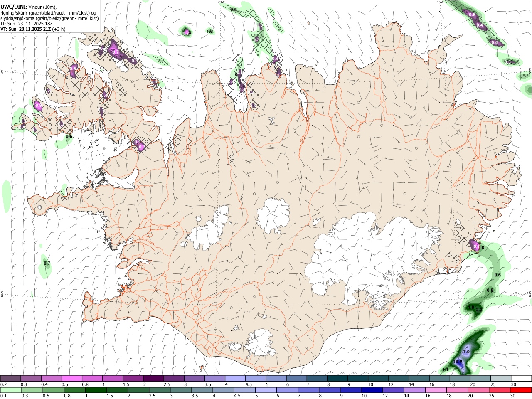Select the darkest purple swatch at 2 mm
Viewport: 532px width, 399px height.
click(x=153, y=378)
